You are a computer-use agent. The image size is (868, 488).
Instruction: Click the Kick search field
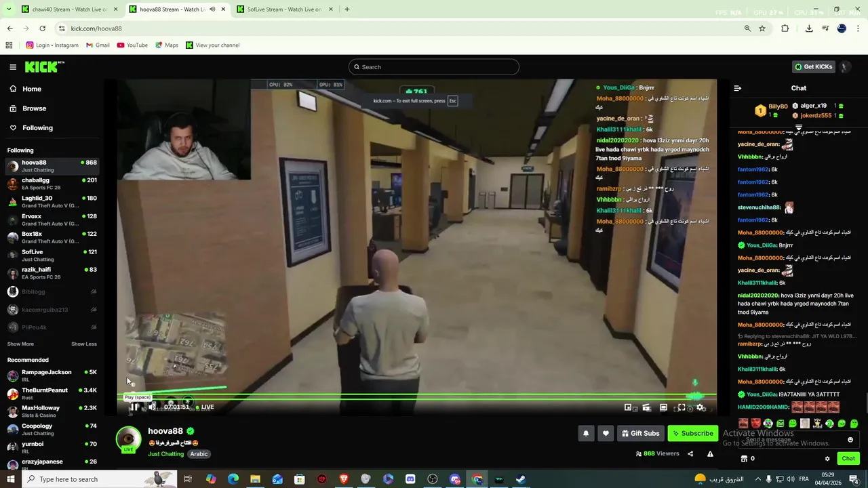pyautogui.click(x=434, y=67)
